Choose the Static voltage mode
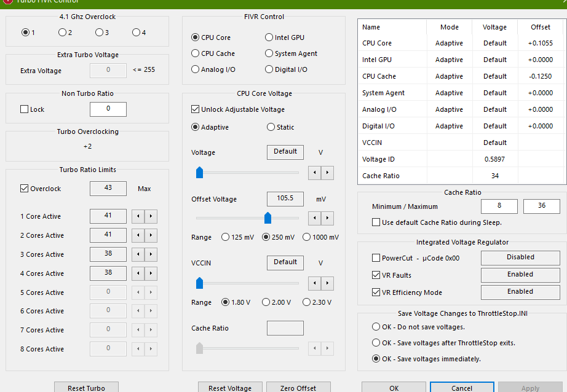 271,127
